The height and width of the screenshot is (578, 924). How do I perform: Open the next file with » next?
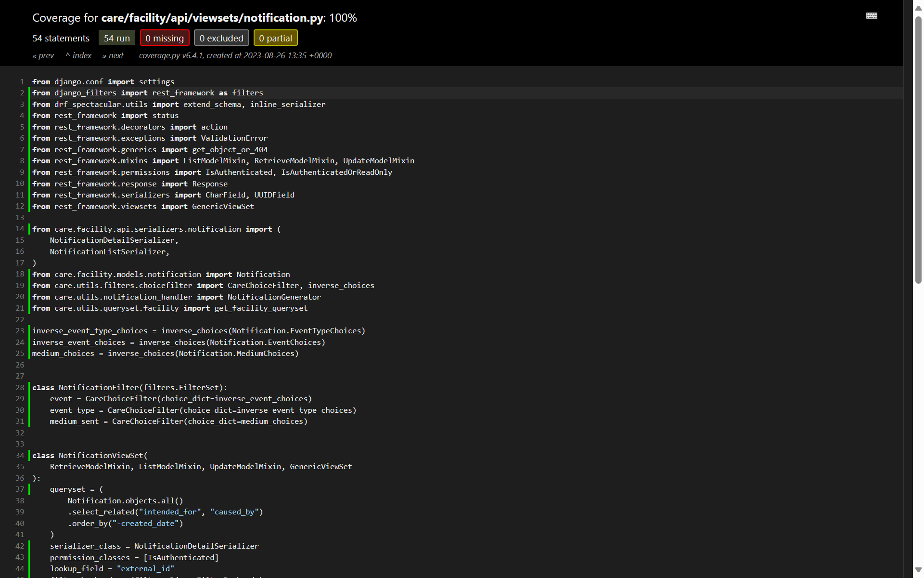click(113, 55)
